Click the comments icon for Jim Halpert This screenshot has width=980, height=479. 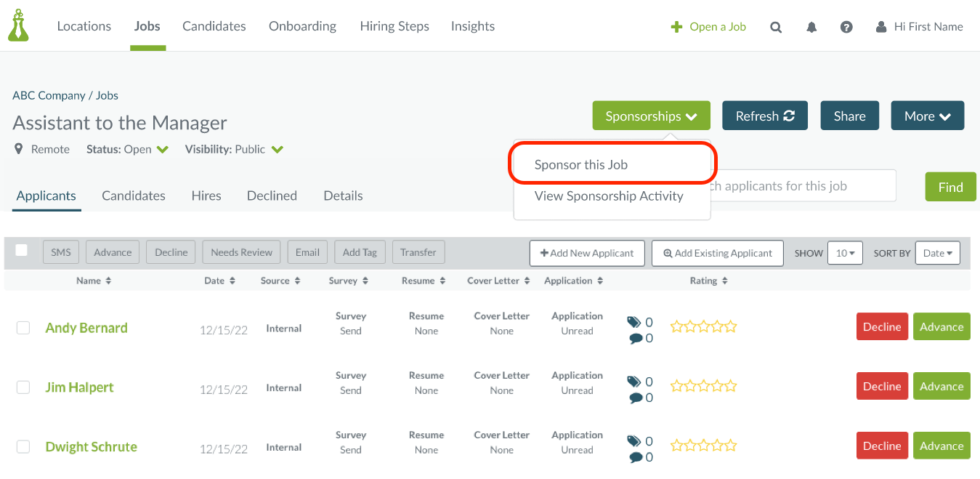(x=636, y=398)
